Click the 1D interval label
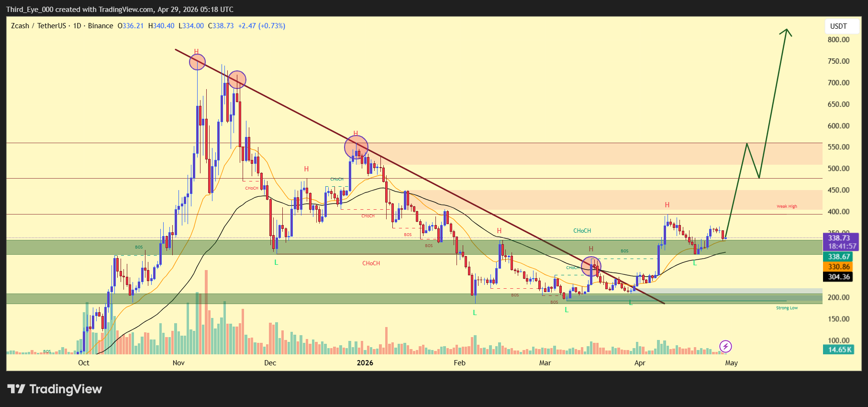The image size is (868, 407). (77, 26)
